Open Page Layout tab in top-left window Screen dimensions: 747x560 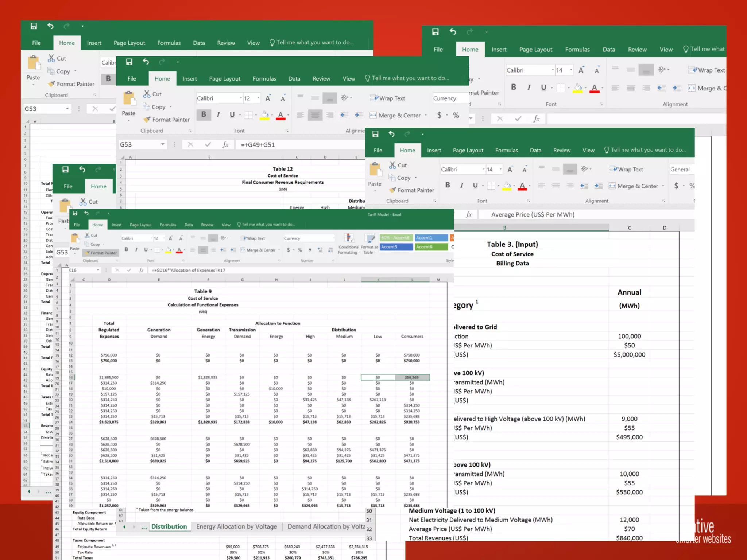(x=129, y=43)
